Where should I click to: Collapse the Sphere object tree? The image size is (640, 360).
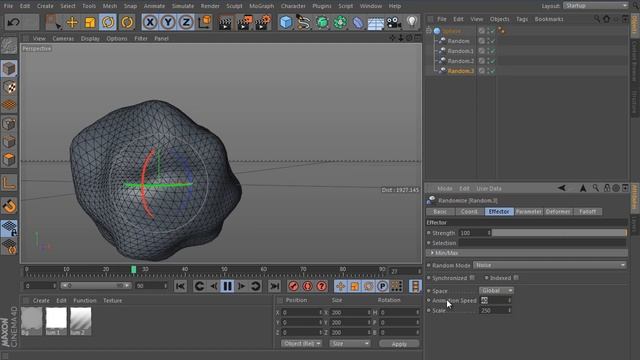click(429, 31)
